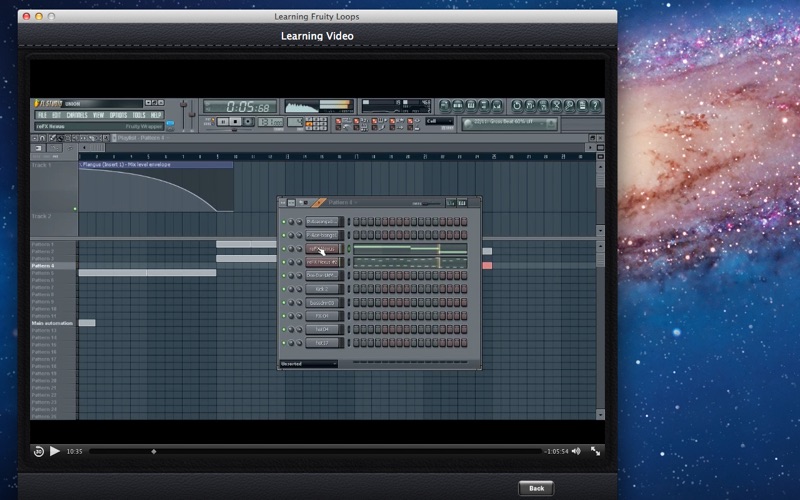Click the Bassdrm 03 channel button
800x500 pixels.
pyautogui.click(x=323, y=302)
